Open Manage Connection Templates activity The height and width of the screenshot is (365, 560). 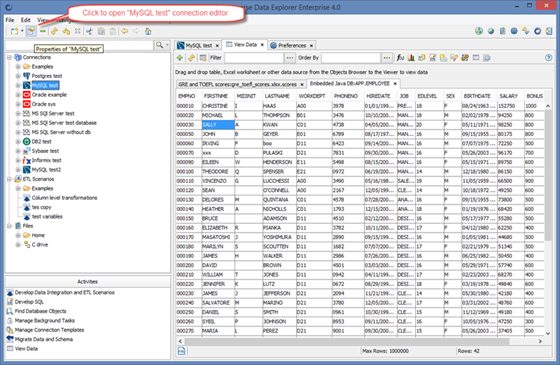click(x=49, y=330)
